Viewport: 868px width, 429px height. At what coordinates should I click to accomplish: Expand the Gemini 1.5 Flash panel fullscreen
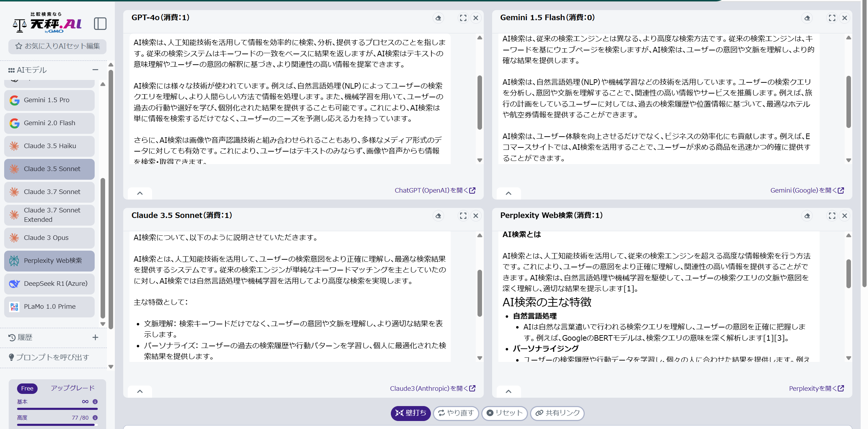832,18
